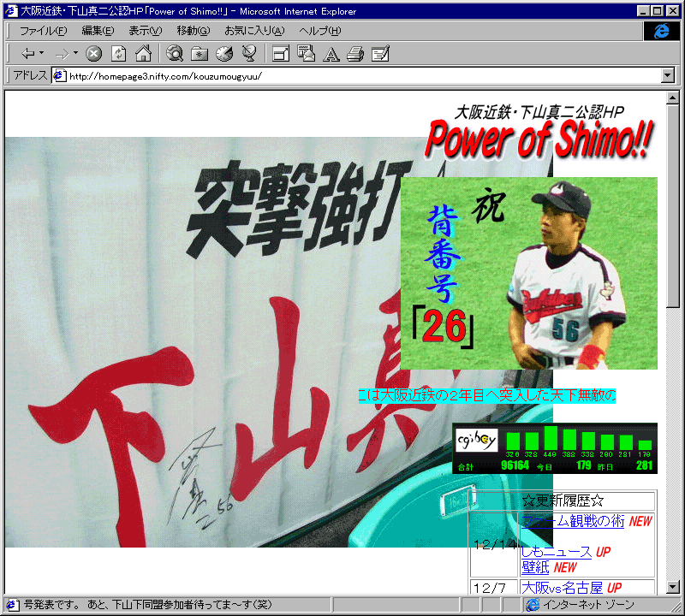Click the Internet zone globe icon
This screenshot has width=685, height=616.
click(x=533, y=605)
